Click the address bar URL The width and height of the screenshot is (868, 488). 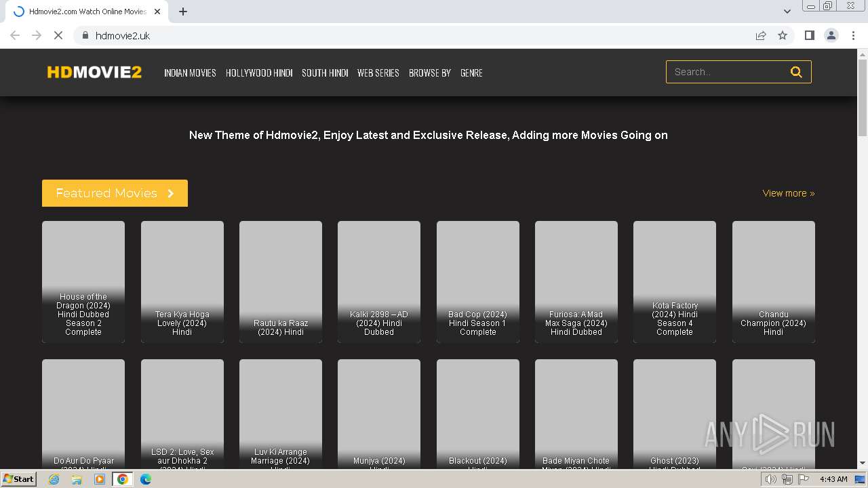pyautogui.click(x=123, y=35)
